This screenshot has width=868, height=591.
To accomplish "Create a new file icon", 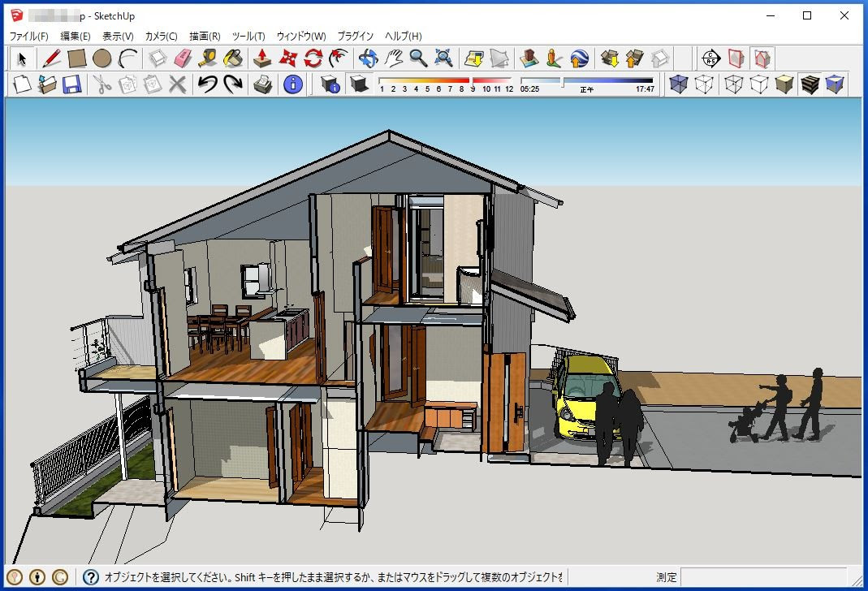I will tap(22, 84).
